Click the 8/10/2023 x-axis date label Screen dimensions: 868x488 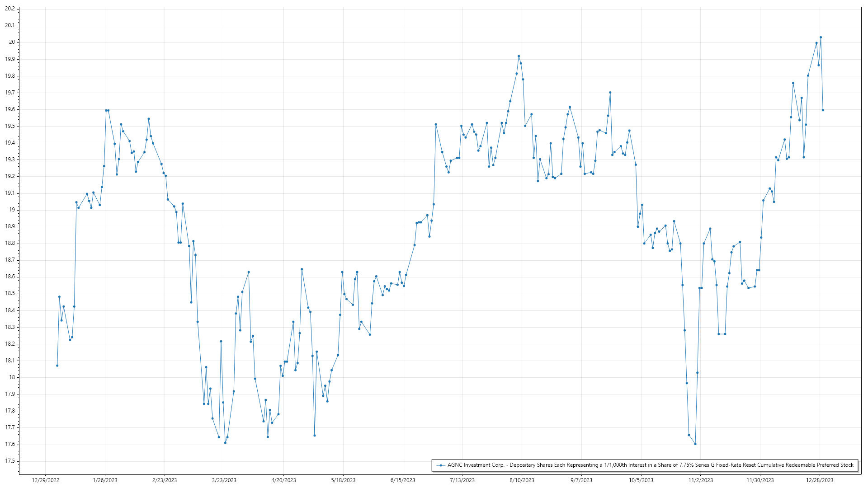pos(522,480)
